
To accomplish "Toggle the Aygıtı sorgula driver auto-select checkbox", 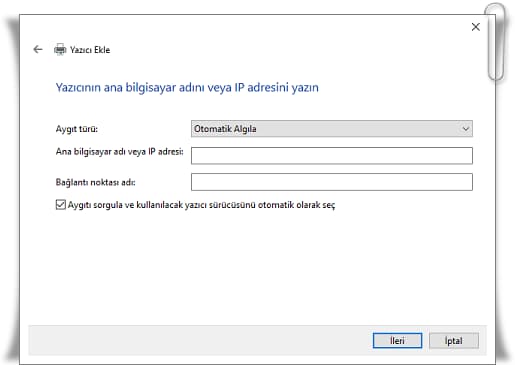I will click(x=61, y=204).
